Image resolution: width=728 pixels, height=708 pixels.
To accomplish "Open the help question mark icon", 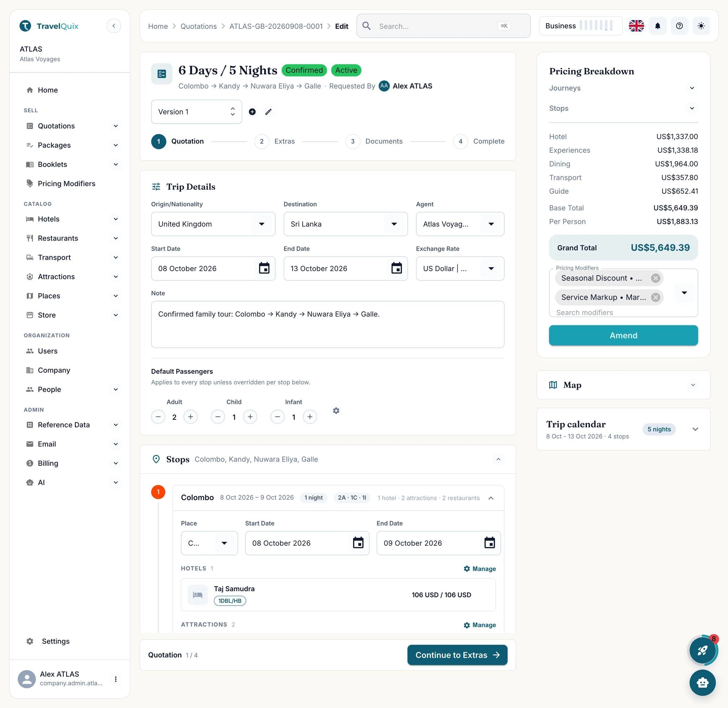I will 679,26.
